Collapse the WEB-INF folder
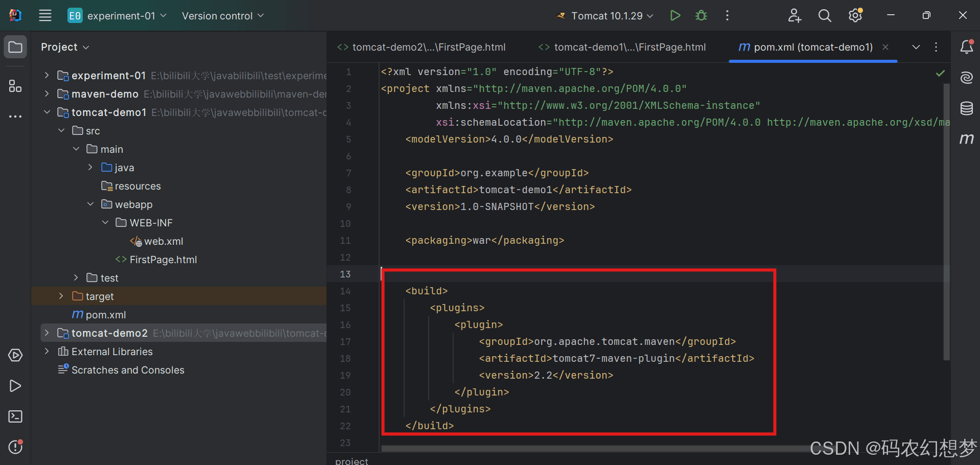The height and width of the screenshot is (465, 980). pyautogui.click(x=105, y=223)
